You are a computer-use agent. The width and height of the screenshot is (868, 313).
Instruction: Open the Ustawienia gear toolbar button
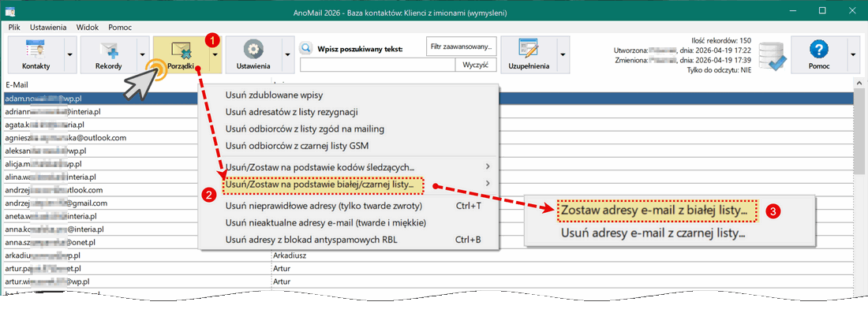pyautogui.click(x=253, y=55)
